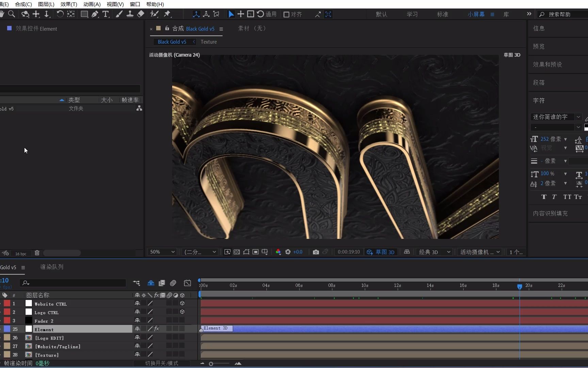Open the 效果(T) menu

[x=69, y=4]
